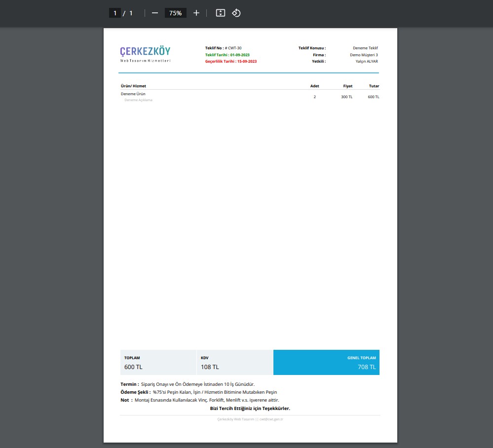Click the Ürün/ Hizmet column header
The image size is (493, 448).
tap(133, 86)
